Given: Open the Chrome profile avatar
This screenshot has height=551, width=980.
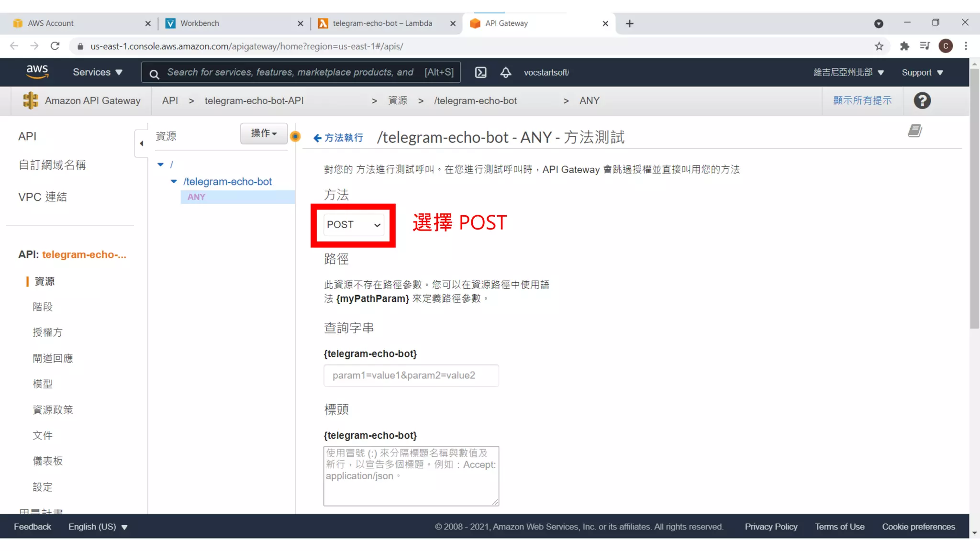Looking at the screenshot, I should [946, 46].
